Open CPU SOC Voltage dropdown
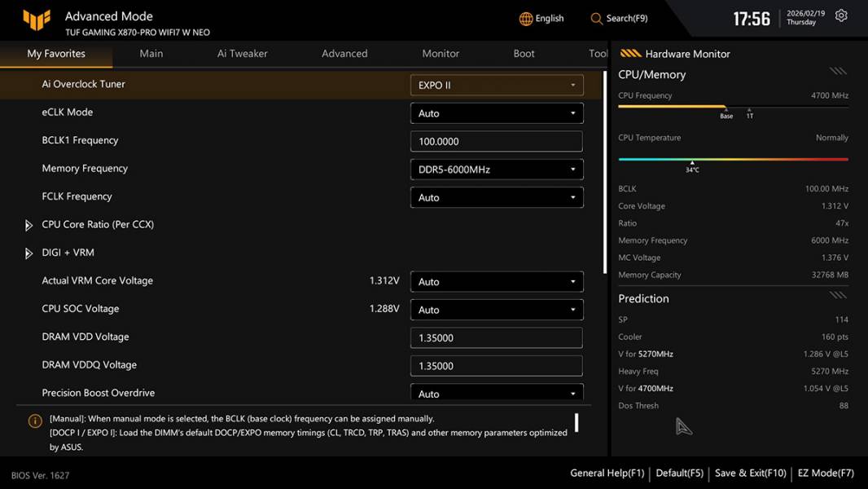This screenshot has height=489, width=868. [x=496, y=310]
